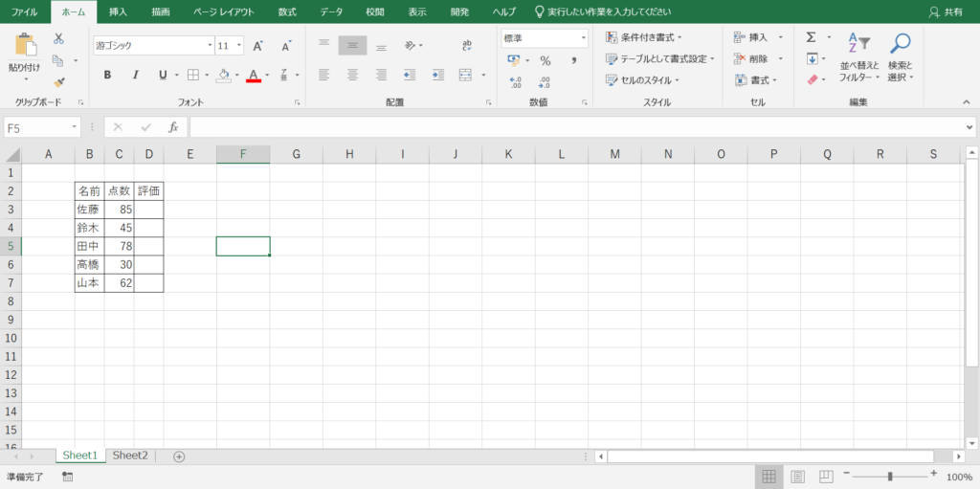The image size is (980, 489).
Task: Expand the formula bar
Action: [969, 127]
